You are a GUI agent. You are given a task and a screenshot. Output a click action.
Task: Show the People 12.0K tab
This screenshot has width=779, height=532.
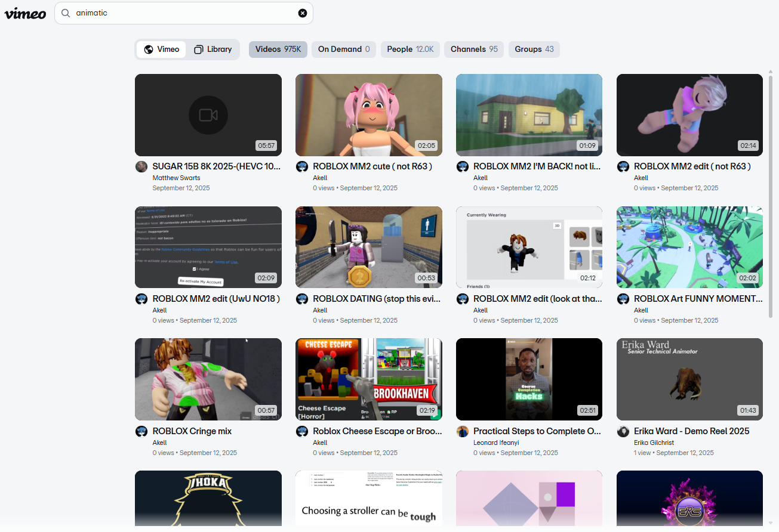(410, 50)
